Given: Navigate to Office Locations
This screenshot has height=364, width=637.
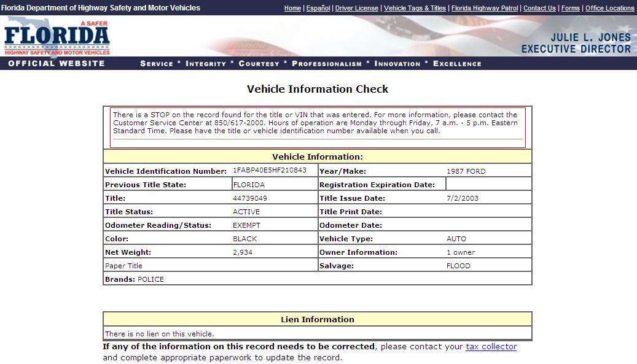Looking at the screenshot, I should [x=609, y=8].
